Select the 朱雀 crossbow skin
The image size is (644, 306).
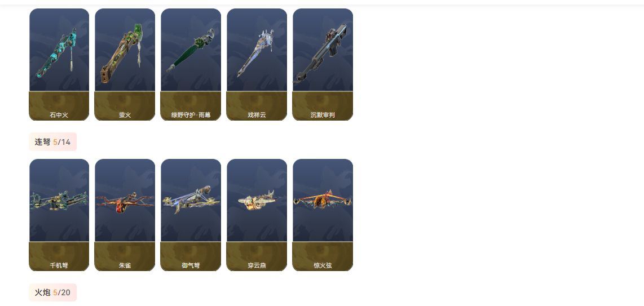125,215
